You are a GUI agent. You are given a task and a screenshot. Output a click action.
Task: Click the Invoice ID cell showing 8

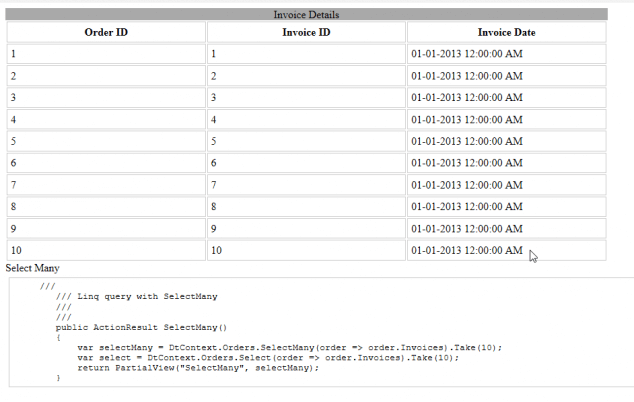click(306, 207)
